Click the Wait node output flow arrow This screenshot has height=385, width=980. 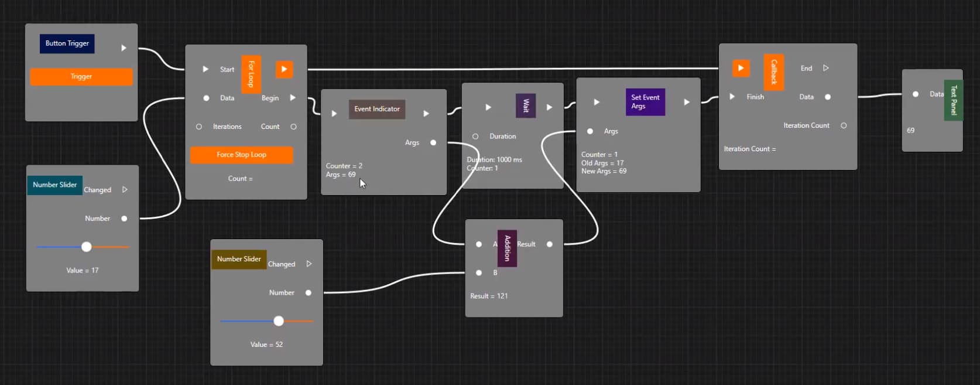(x=549, y=107)
